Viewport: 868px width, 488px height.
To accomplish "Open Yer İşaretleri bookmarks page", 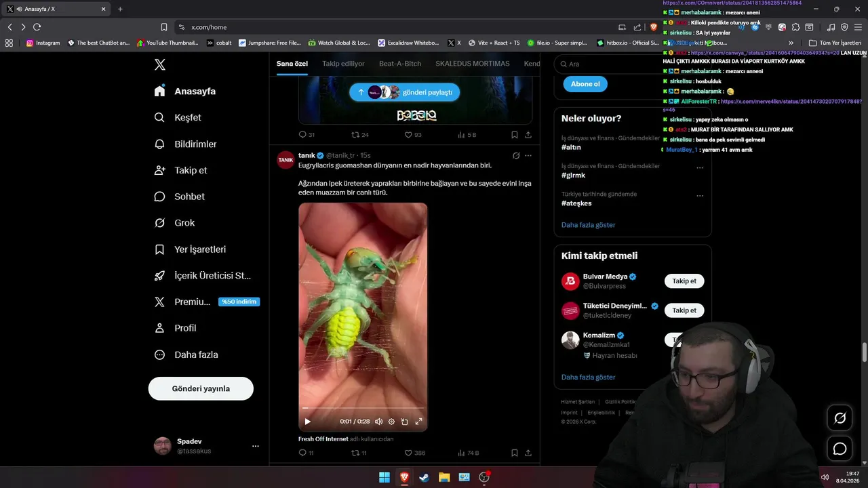I will point(190,249).
